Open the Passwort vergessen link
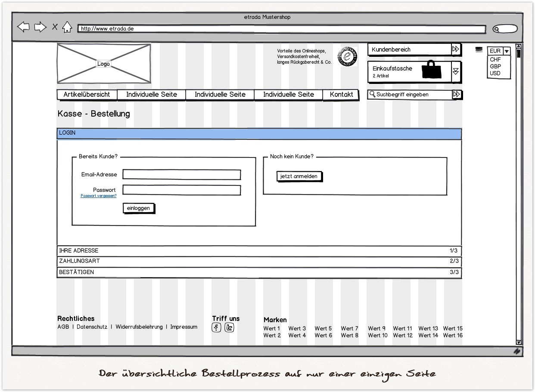 click(x=98, y=195)
